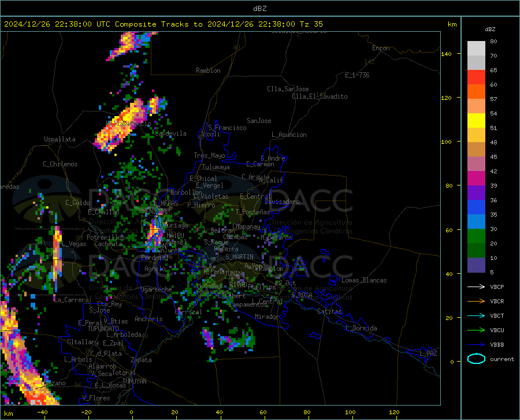Pick the blue 36 dBZ swatch
This screenshot has width=520, height=420.
pos(476,207)
